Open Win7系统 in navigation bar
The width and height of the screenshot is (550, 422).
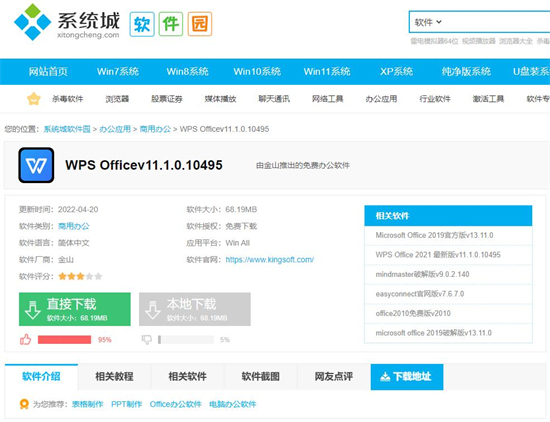pyautogui.click(x=118, y=72)
